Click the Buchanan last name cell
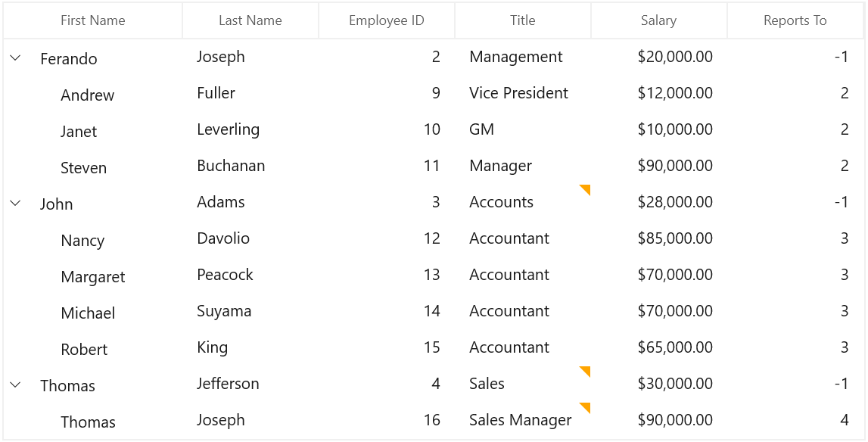The image size is (868, 442). [250, 166]
